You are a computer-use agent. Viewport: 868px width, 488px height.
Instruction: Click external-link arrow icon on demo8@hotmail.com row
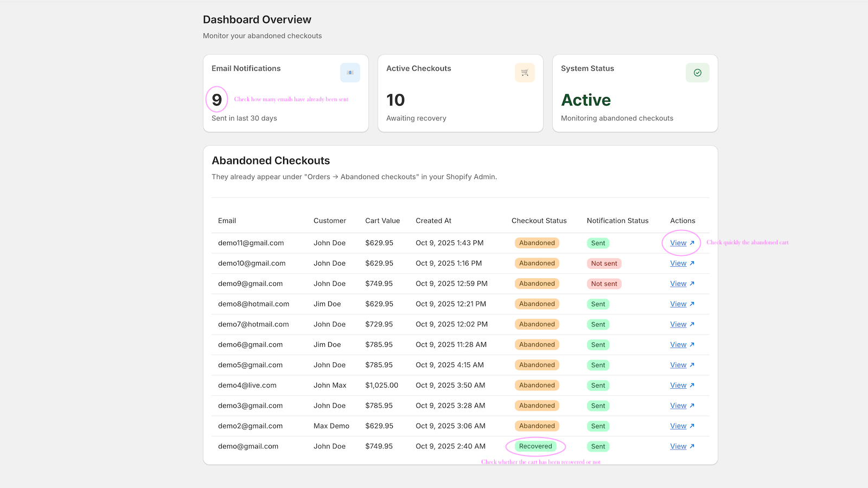pyautogui.click(x=692, y=304)
